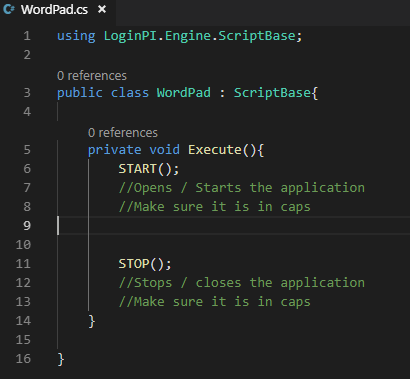
Task: Click comment '//Opens / Starts the application'
Action: pos(242,188)
